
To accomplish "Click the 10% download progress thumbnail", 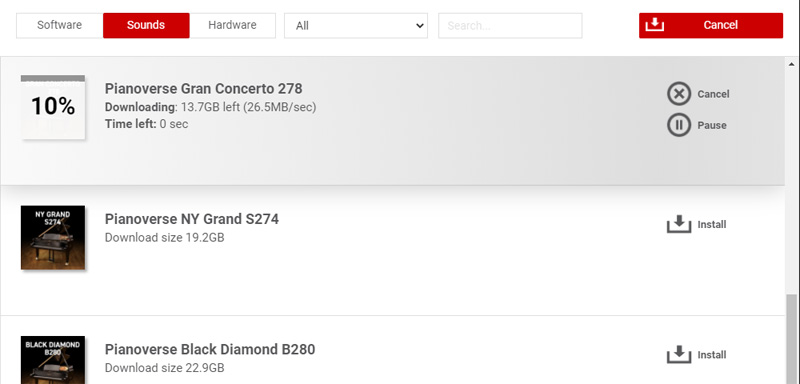I will coord(53,107).
